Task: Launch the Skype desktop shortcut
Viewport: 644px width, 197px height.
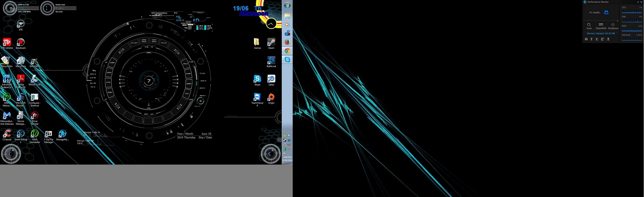Action: [257, 80]
